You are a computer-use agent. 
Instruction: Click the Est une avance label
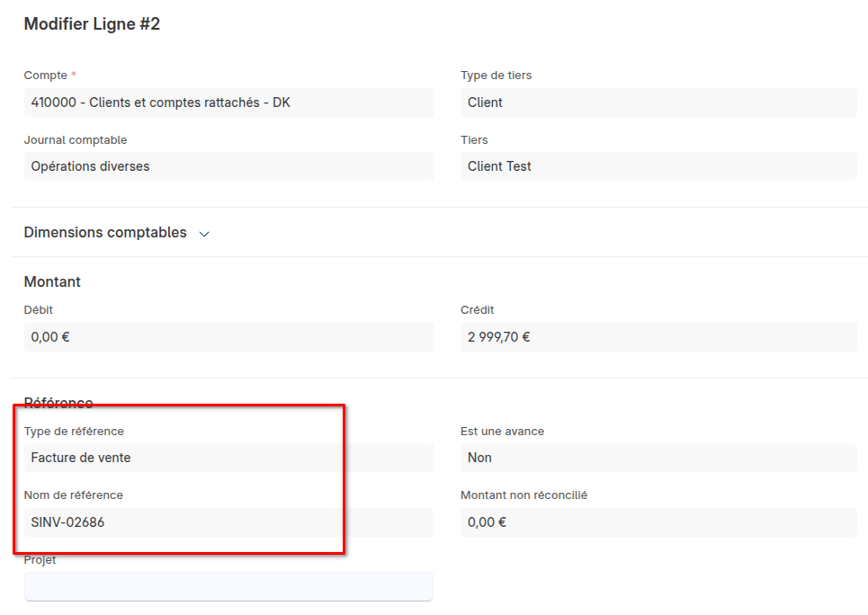(x=502, y=432)
